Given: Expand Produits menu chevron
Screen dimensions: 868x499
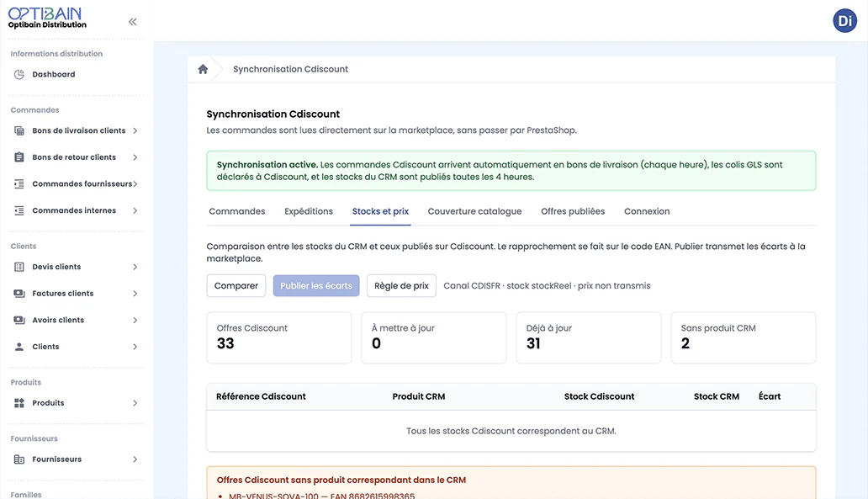Looking at the screenshot, I should [x=135, y=403].
